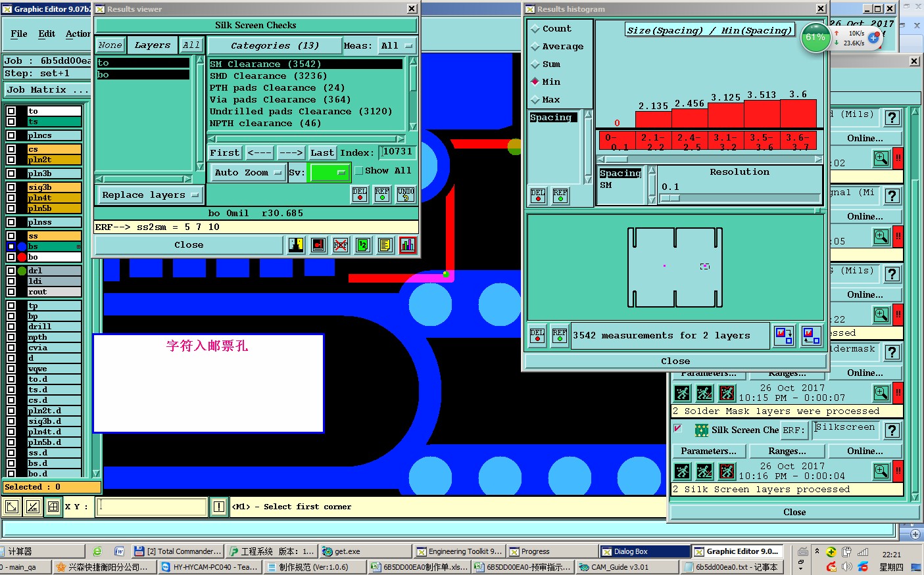
Task: Click DEL icon beside measurements text
Action: click(x=537, y=336)
